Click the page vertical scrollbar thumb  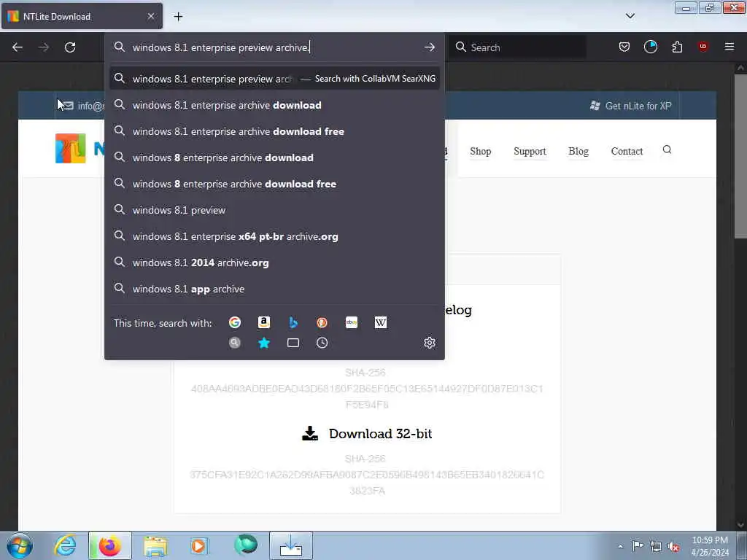point(740,157)
